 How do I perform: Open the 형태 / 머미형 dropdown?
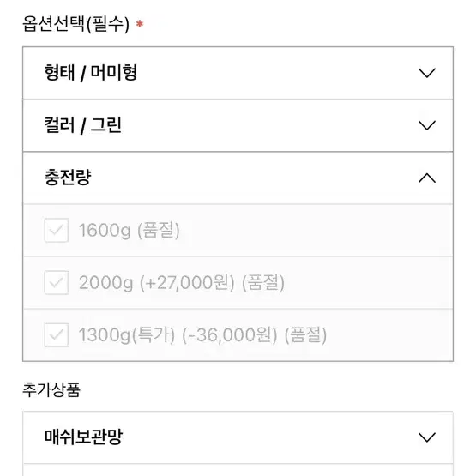click(238, 73)
